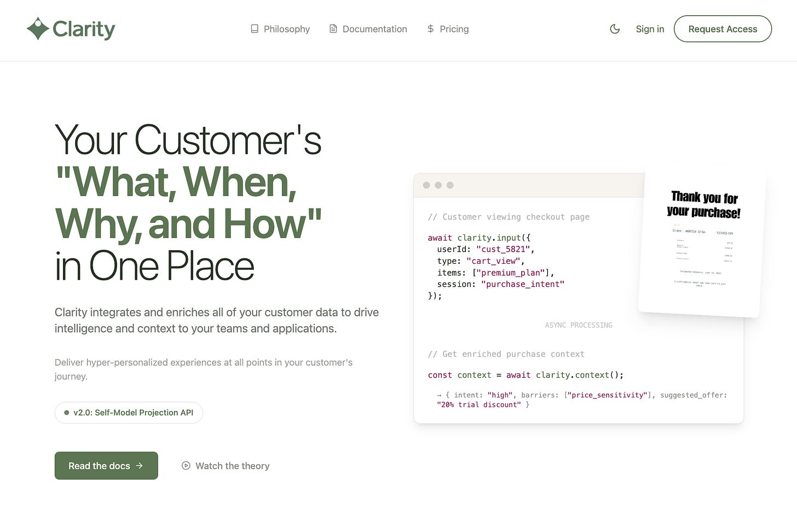Viewport: 797px width, 532px height.
Task: Click the "// Get enriched purchase context" comment
Action: pyautogui.click(x=506, y=354)
